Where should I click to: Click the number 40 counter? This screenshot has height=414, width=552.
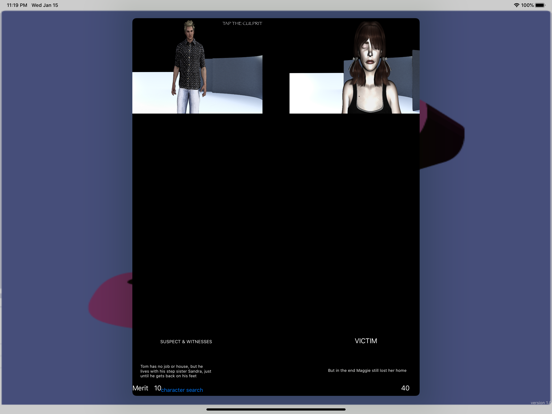(405, 388)
